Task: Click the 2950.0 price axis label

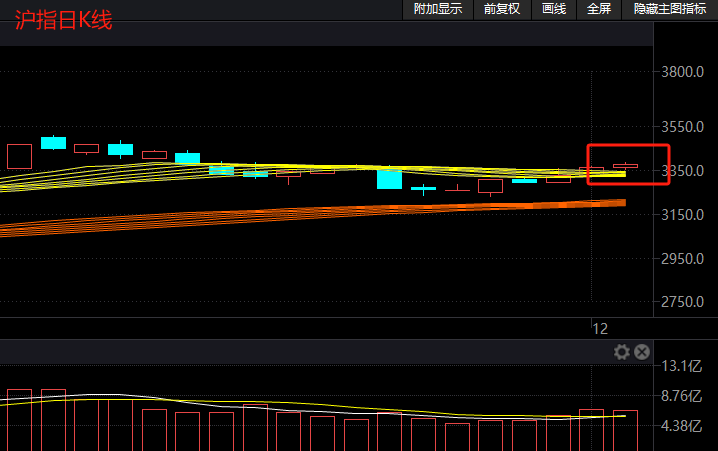Action: [682, 259]
